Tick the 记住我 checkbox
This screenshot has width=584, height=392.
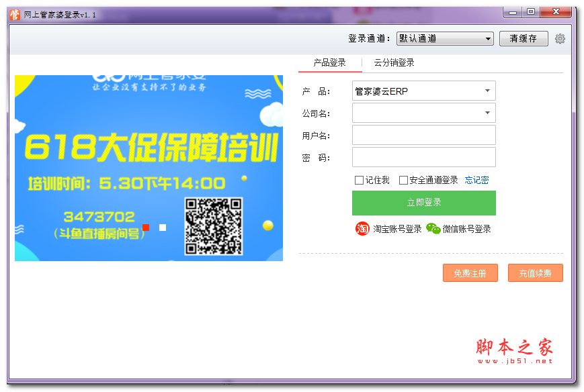point(359,181)
